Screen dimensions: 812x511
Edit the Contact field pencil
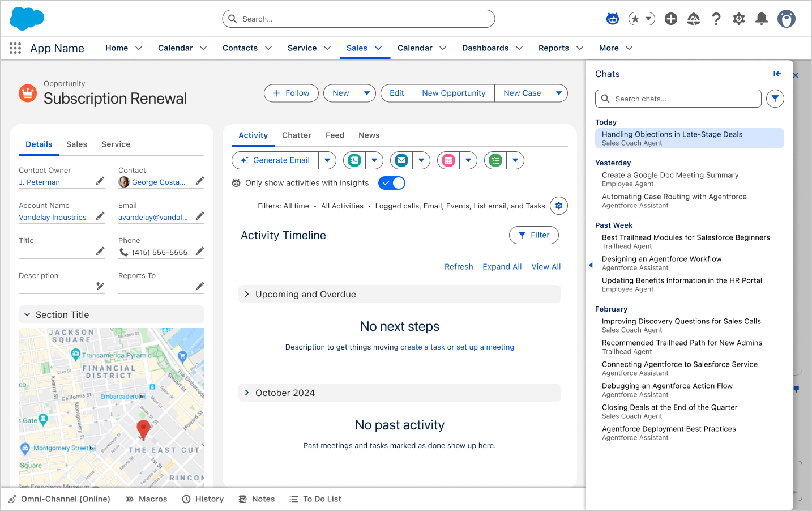pyautogui.click(x=200, y=181)
